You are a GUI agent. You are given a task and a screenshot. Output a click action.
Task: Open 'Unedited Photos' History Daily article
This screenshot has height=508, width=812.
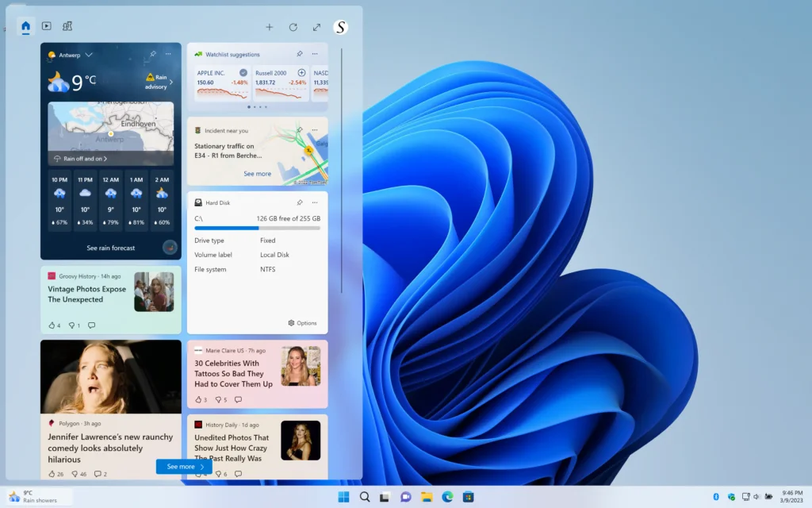point(232,448)
